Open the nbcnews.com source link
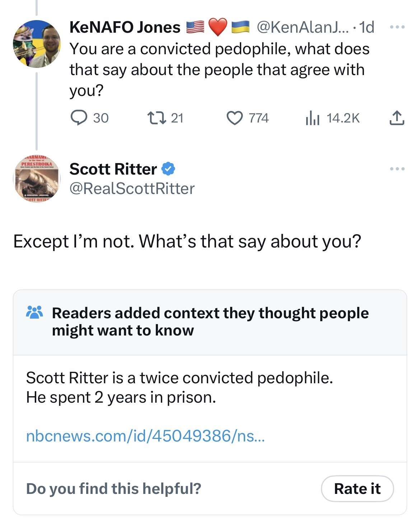Image resolution: width=420 pixels, height=523 pixels. (x=145, y=436)
